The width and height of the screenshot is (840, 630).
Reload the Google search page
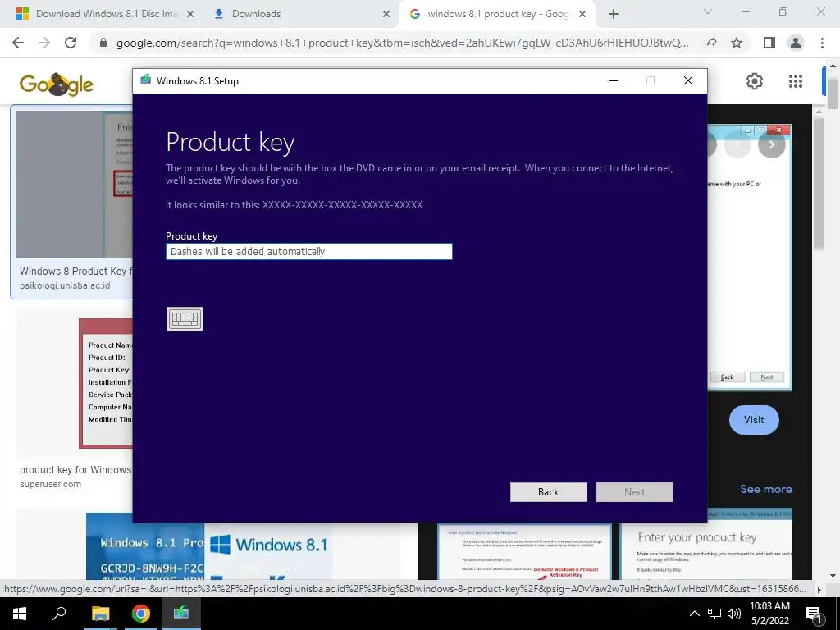(x=71, y=43)
